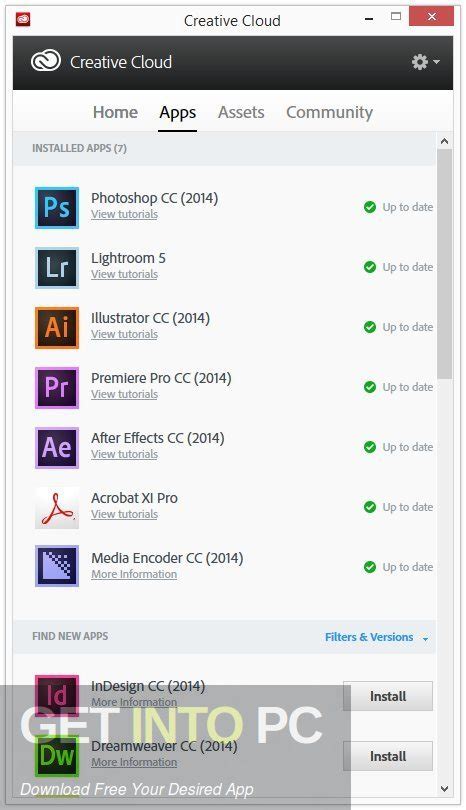Click Up to date status for Photoshop
Screen dimensions: 466x810
(408, 207)
